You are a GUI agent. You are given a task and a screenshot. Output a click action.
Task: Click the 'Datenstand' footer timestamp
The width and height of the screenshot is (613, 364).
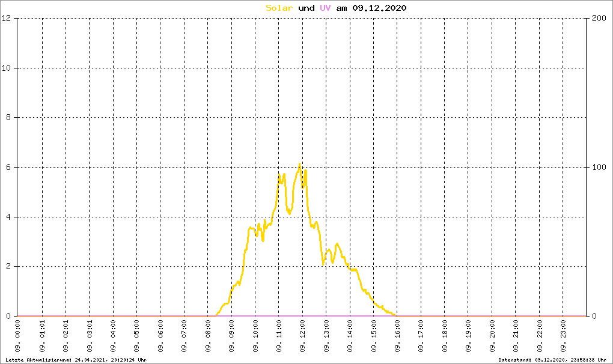(552, 360)
